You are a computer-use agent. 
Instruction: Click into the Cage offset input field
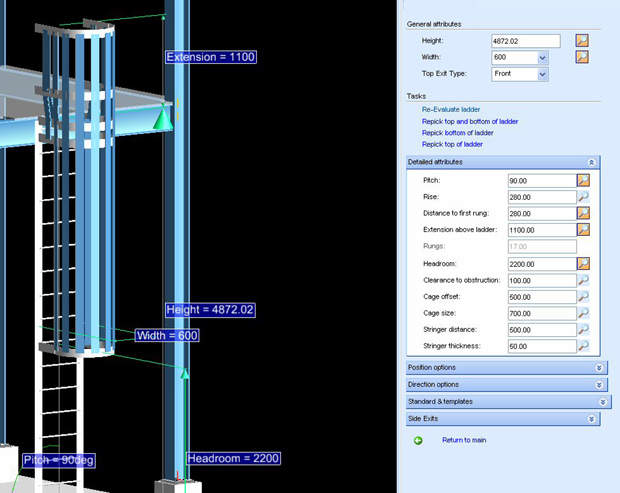pos(540,296)
